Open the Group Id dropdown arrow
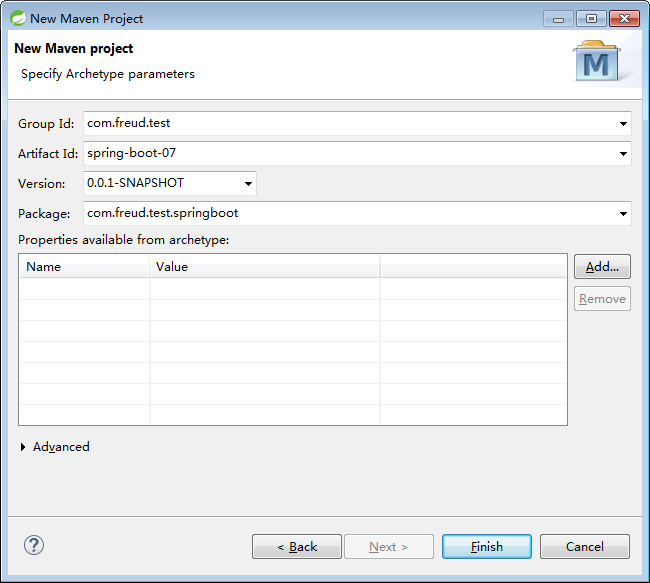The height and width of the screenshot is (583, 650). [623, 124]
